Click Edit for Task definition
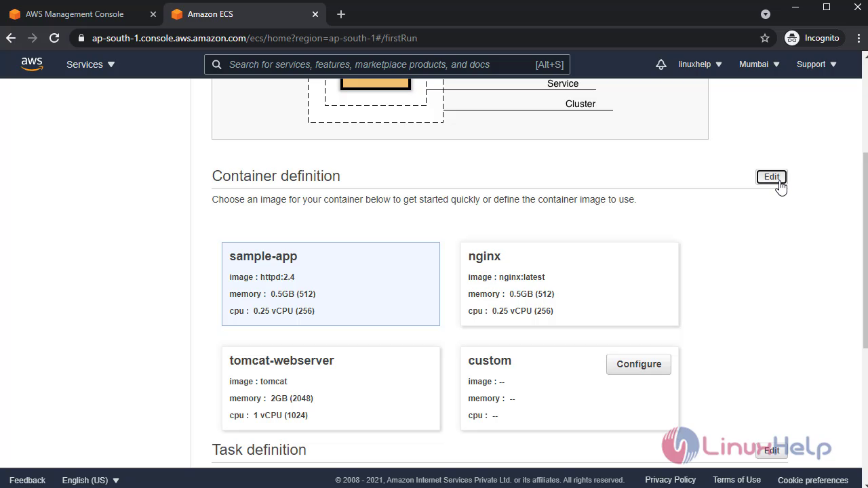 point(772,451)
